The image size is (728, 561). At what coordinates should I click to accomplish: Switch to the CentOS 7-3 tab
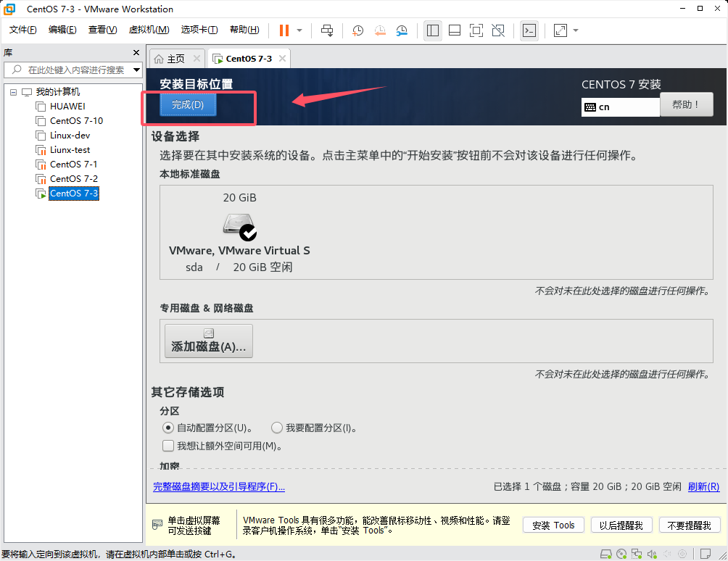[x=249, y=59]
